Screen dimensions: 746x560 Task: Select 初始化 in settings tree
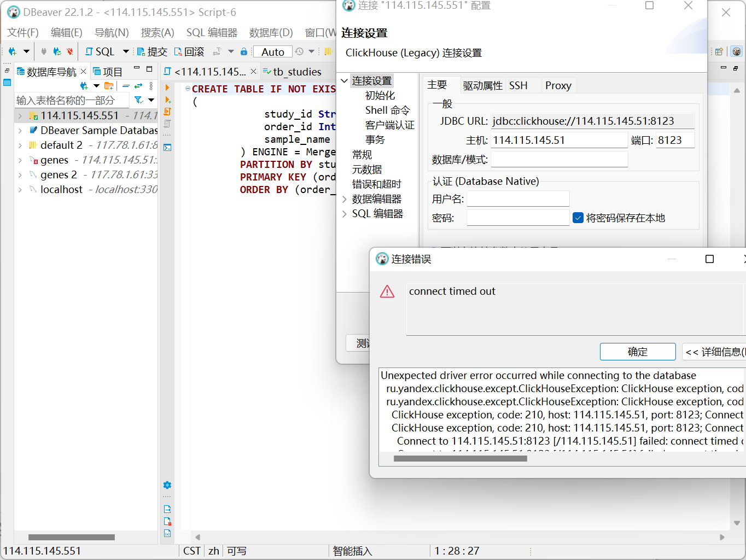tap(380, 96)
